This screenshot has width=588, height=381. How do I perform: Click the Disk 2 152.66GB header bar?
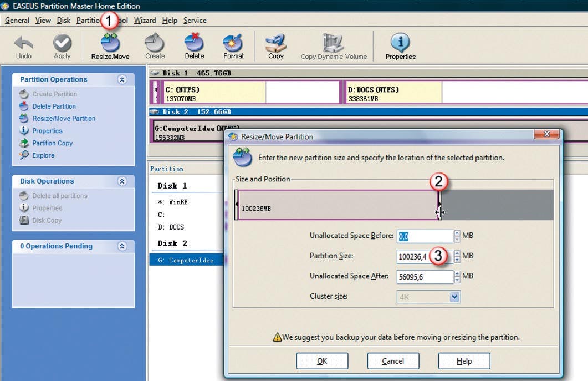pos(368,112)
